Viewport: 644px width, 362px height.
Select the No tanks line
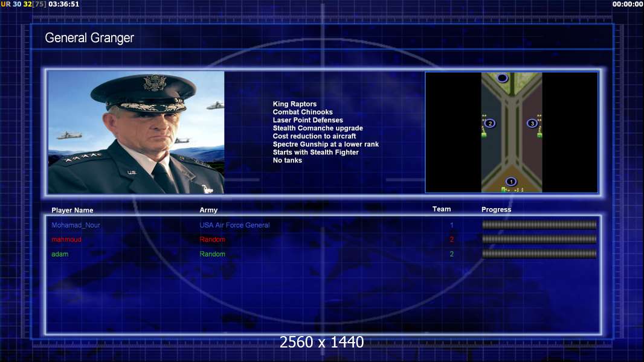287,160
